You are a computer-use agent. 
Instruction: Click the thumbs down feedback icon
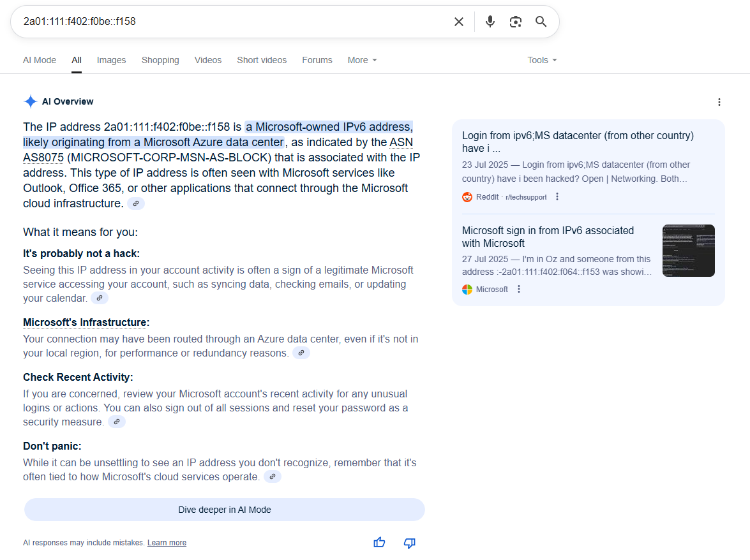(409, 543)
